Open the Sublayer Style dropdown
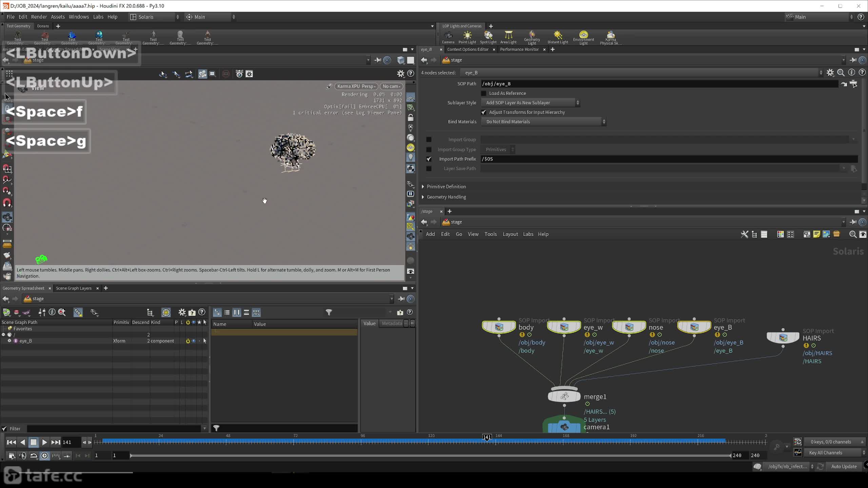Screen dimensions: 868x488 point(531,103)
